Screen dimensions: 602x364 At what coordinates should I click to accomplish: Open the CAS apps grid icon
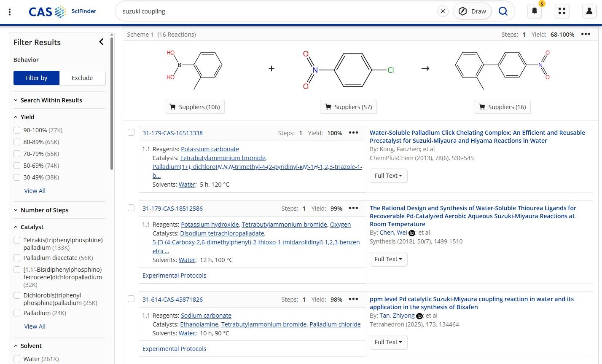click(x=562, y=11)
